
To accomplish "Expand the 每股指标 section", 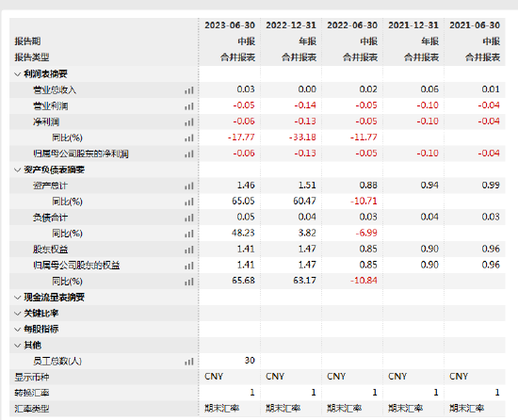I will pos(18,330).
